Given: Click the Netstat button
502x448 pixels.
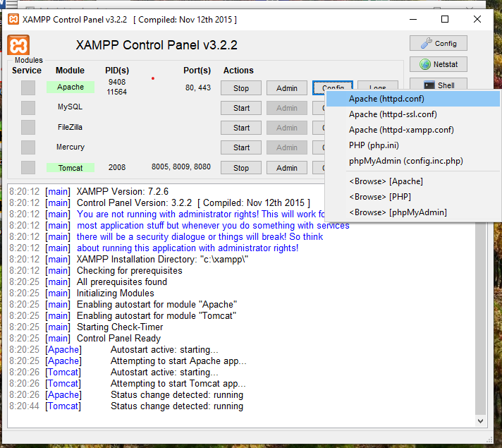Looking at the screenshot, I should [439, 64].
